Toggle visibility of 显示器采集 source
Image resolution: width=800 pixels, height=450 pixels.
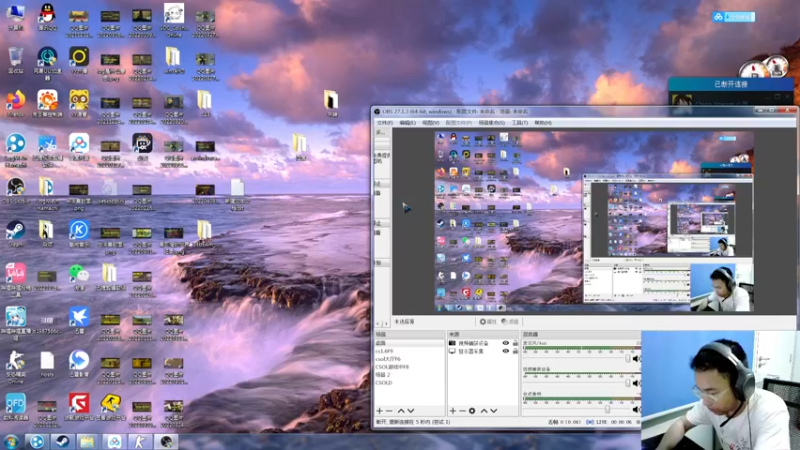pos(506,351)
